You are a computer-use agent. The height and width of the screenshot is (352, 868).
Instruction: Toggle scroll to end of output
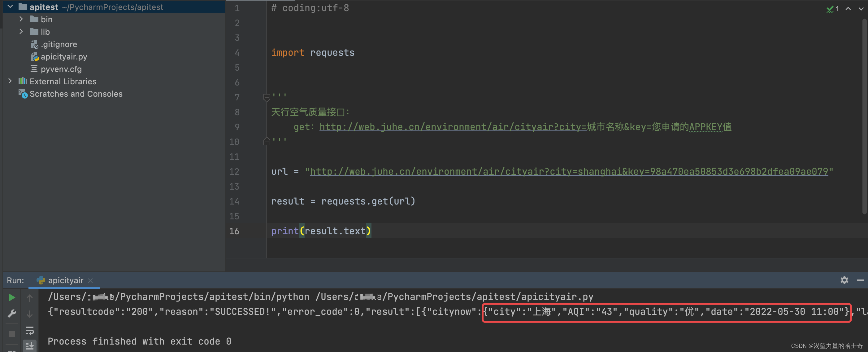30,346
